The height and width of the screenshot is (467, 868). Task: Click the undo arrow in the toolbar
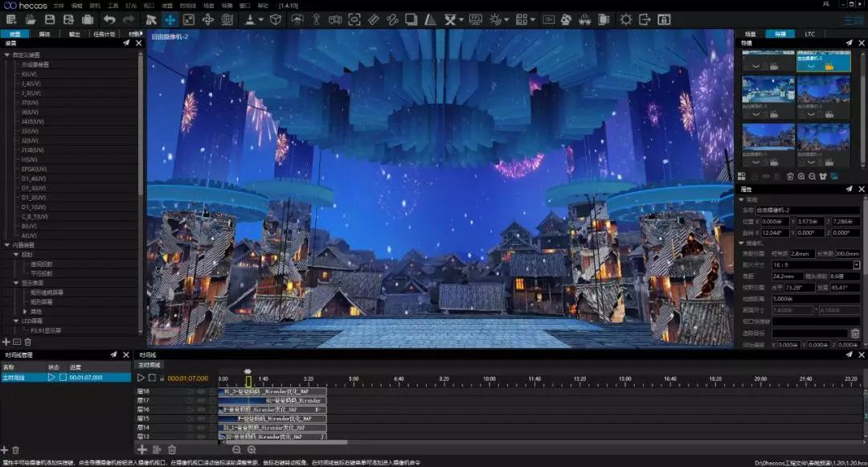click(x=109, y=20)
